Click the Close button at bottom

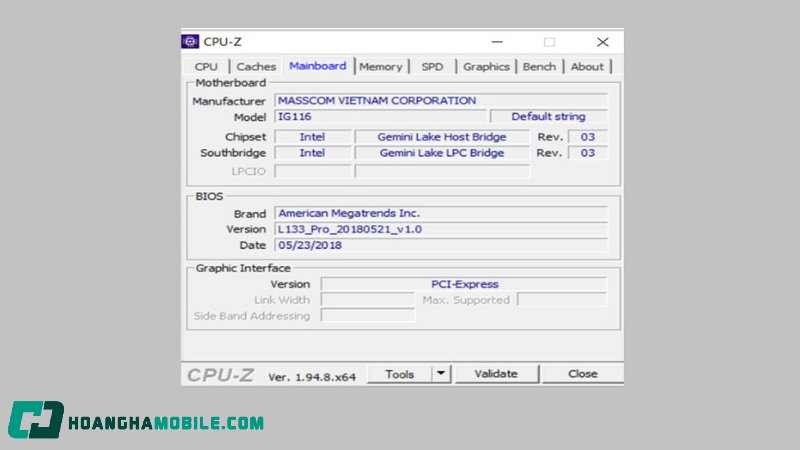click(x=583, y=374)
